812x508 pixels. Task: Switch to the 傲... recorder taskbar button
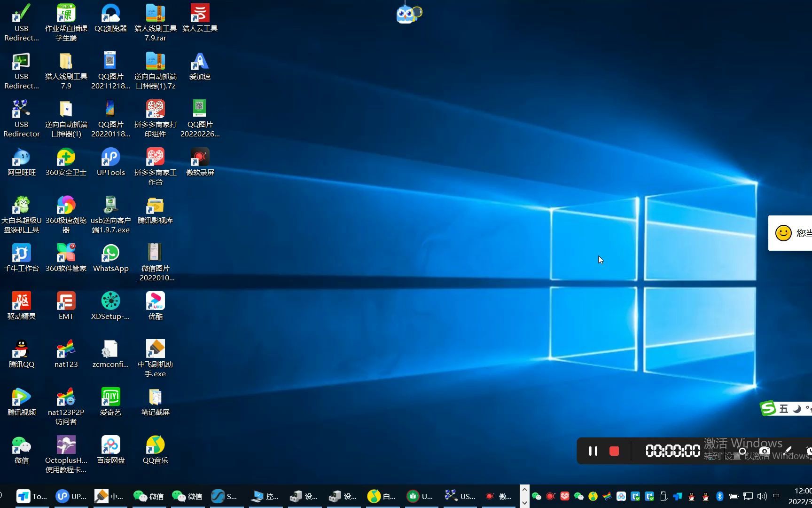click(x=499, y=496)
